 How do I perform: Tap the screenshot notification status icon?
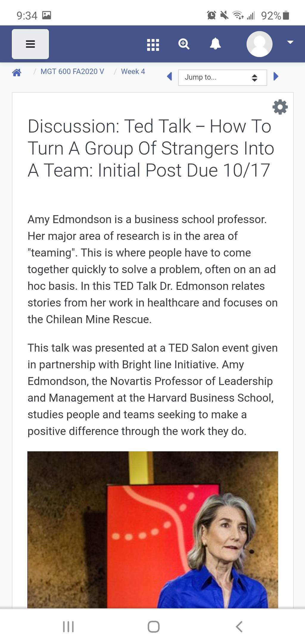point(47,15)
